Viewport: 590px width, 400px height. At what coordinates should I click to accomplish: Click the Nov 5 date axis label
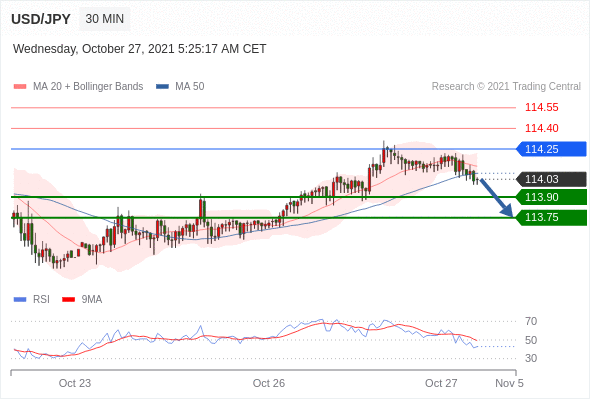509,383
